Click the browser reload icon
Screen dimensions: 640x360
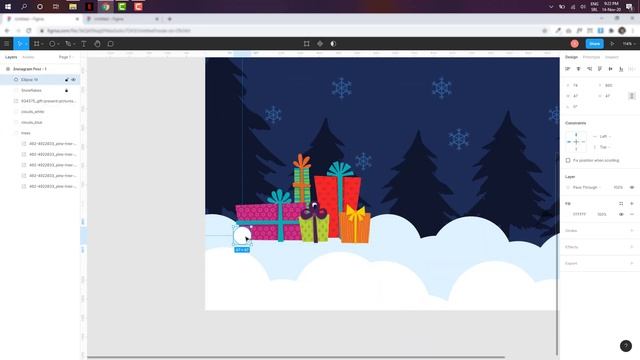(29, 31)
